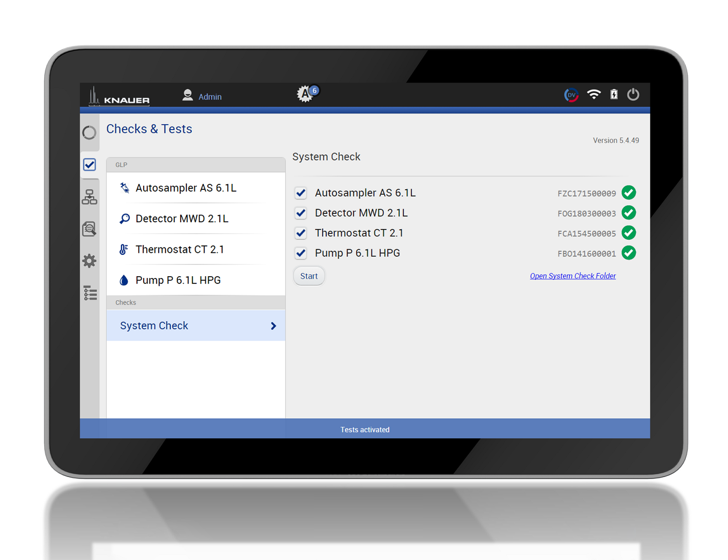The width and height of the screenshot is (728, 560).
Task: Open the System Check Folder link
Action: [x=573, y=276]
